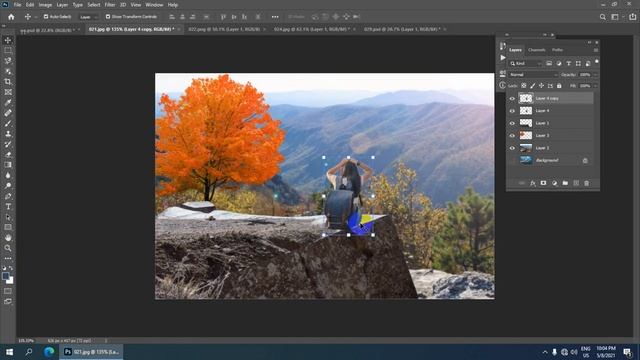Open the Image menu

coord(45,5)
